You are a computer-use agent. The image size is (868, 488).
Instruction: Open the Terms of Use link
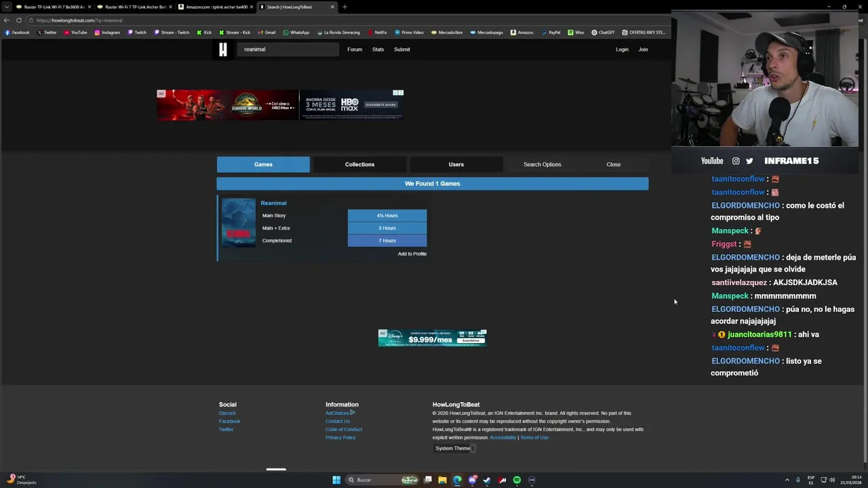tap(534, 438)
